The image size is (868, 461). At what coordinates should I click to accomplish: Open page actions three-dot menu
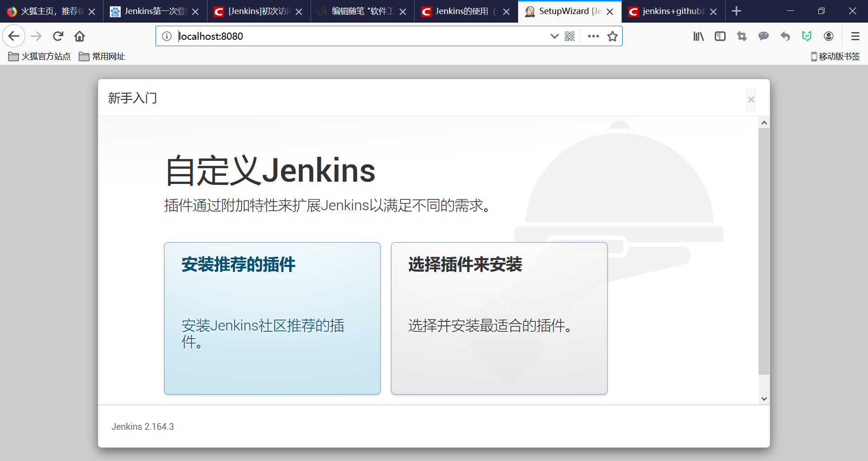point(593,36)
